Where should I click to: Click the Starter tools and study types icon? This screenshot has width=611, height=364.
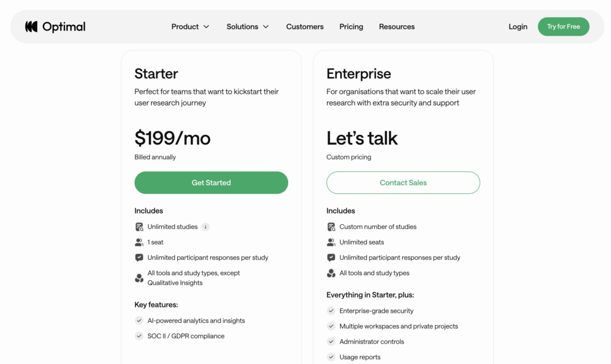point(139,278)
